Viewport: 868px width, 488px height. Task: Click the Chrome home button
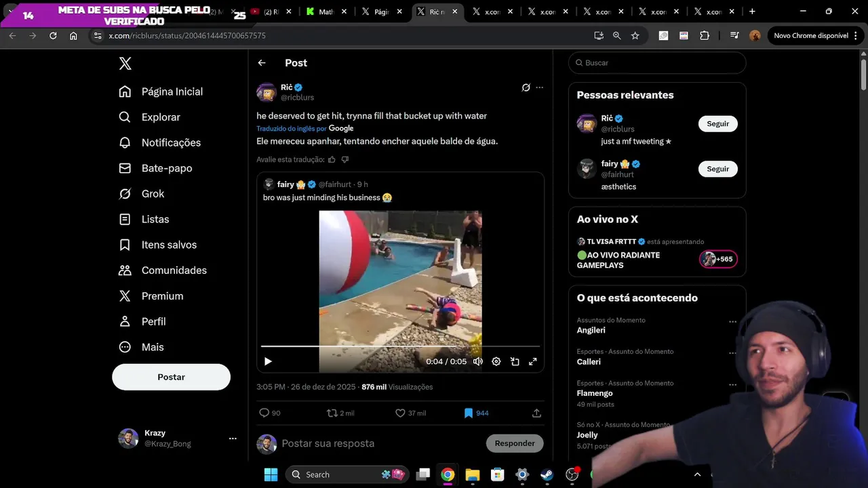coord(73,36)
